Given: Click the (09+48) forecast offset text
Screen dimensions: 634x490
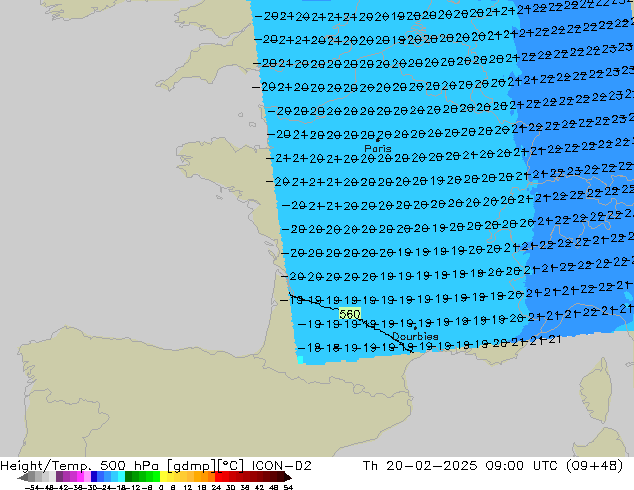Looking at the screenshot, I should coord(594,466).
